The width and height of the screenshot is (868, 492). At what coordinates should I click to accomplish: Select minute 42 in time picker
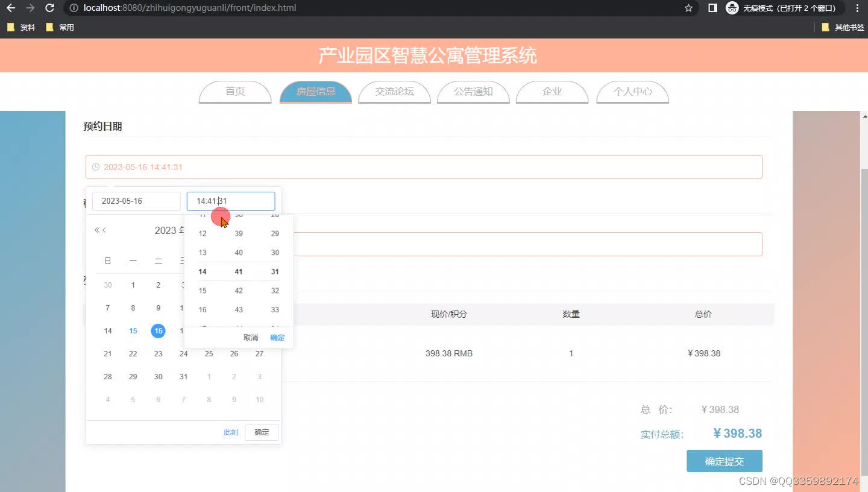point(239,291)
